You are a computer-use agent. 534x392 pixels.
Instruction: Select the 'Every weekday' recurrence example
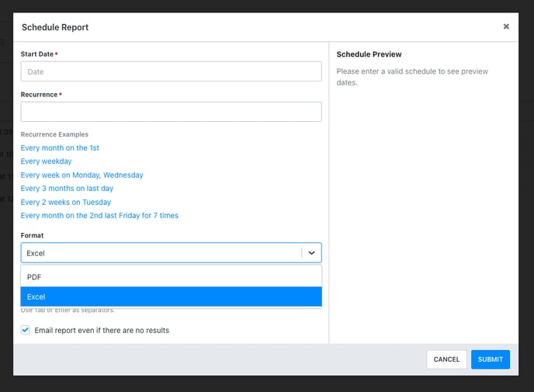(46, 161)
